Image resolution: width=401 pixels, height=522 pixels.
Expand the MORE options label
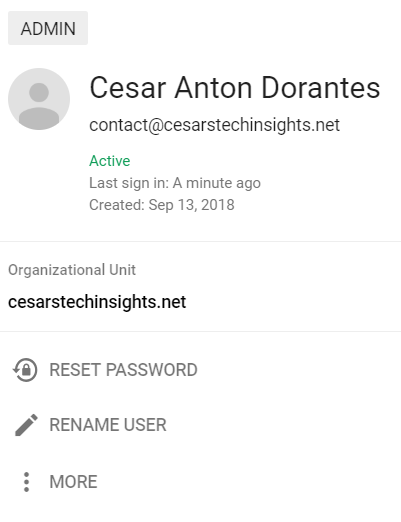coord(73,482)
